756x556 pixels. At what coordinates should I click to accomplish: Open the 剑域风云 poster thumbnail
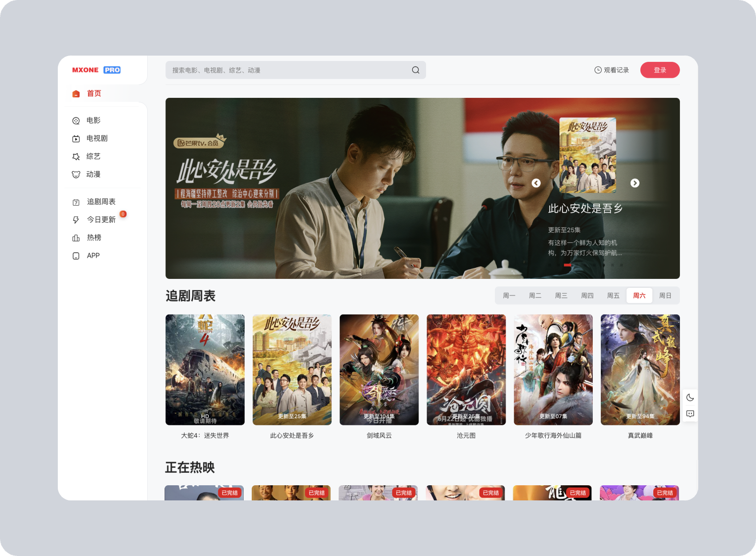pos(379,370)
